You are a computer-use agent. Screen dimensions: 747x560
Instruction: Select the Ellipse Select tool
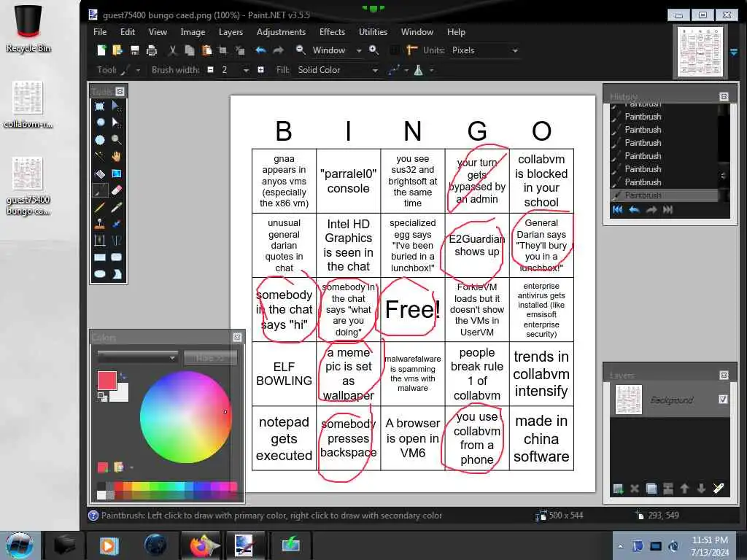tap(99, 139)
